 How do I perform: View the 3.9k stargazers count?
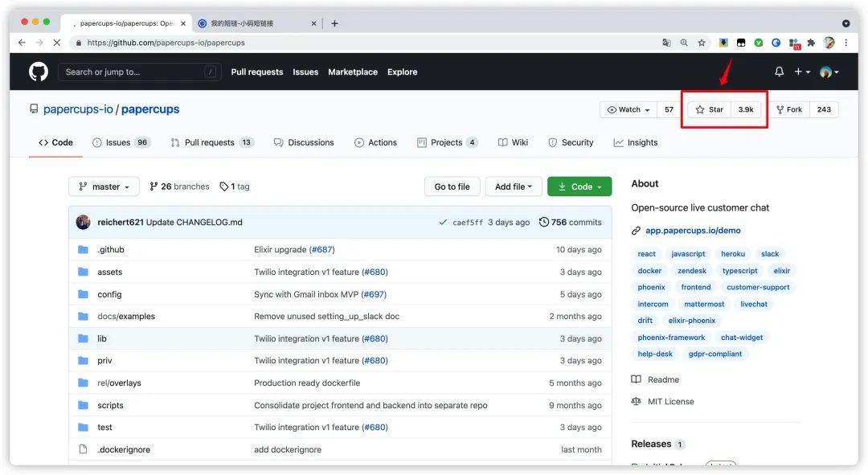pyautogui.click(x=746, y=109)
